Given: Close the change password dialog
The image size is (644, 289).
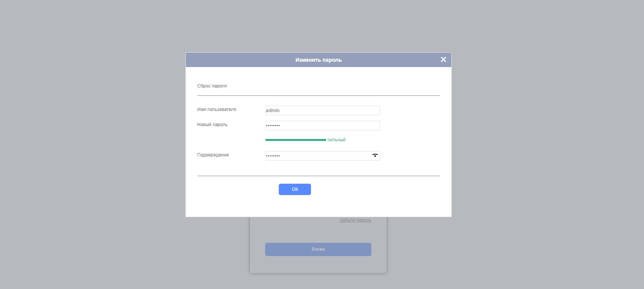Looking at the screenshot, I should click(x=443, y=59).
